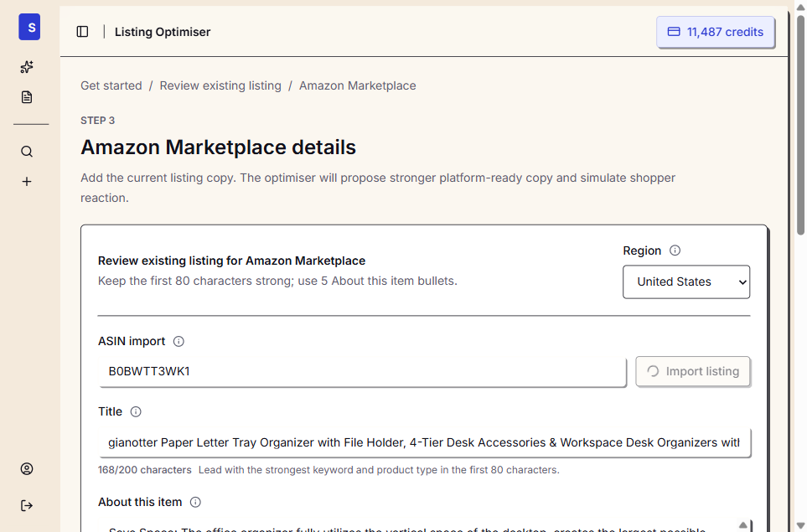Image resolution: width=807 pixels, height=532 pixels.
Task: Open the user account icon in sidebar
Action: pyautogui.click(x=27, y=468)
